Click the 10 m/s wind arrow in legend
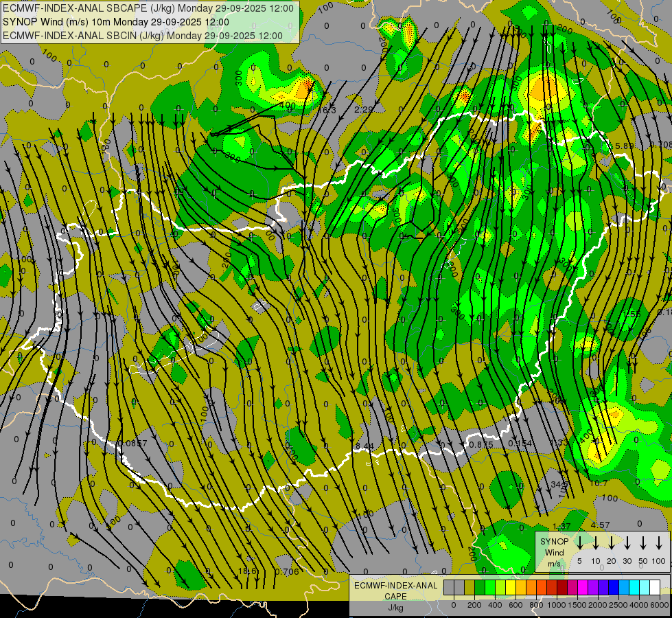This screenshot has width=672, height=618. tap(596, 543)
